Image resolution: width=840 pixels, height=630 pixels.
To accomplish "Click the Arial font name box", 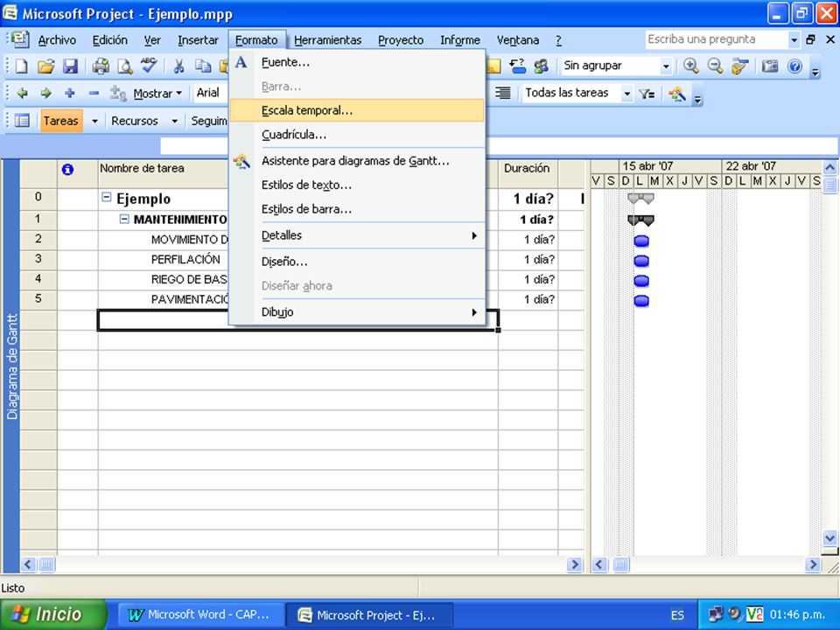I will [211, 94].
